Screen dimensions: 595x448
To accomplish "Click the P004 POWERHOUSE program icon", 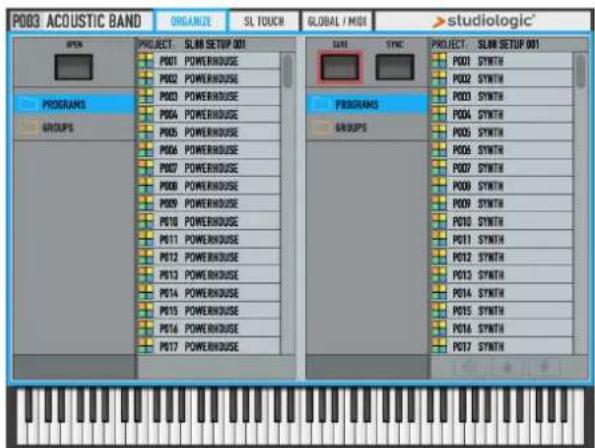I will click(x=146, y=115).
